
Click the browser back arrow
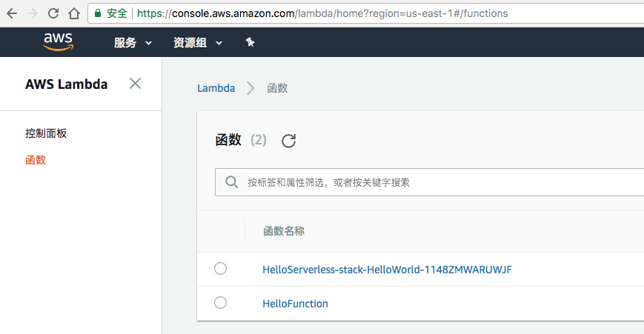coord(12,13)
